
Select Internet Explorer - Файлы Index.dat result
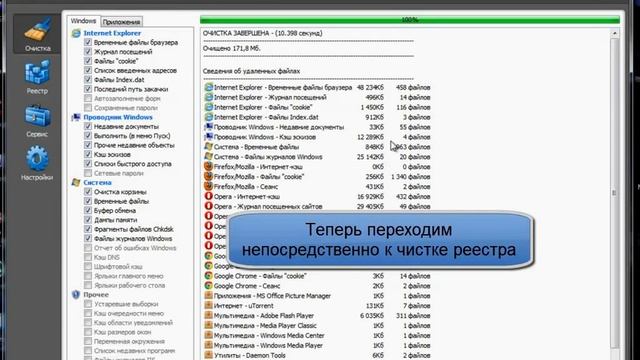coord(317,117)
